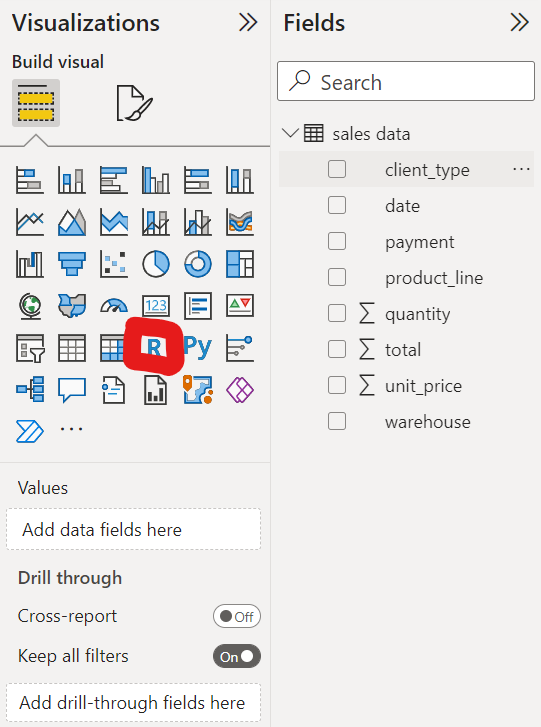Viewport: 541px width, 727px height.
Task: Add the Q&A speech bubble visual
Action: [x=71, y=389]
